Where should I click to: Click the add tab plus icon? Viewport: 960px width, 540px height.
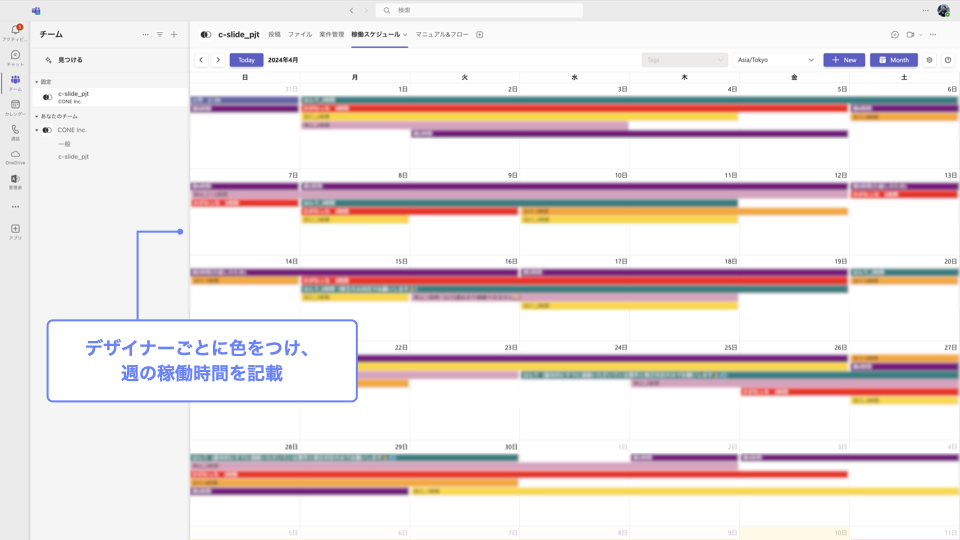coord(480,35)
